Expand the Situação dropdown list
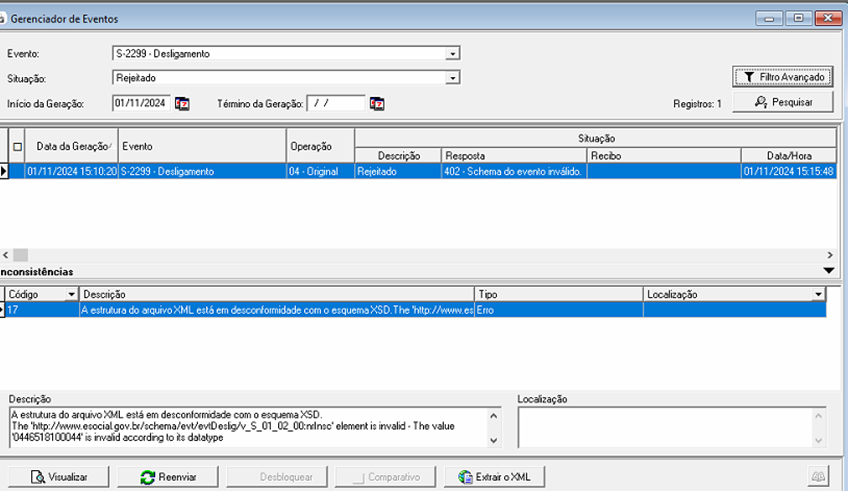This screenshot has height=491, width=848. (453, 78)
